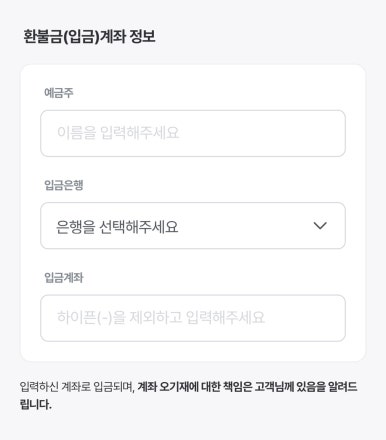Viewport: 386px width, 440px height.
Task: Click the 이름을 입력해주세요 placeholder text
Action: (x=118, y=133)
